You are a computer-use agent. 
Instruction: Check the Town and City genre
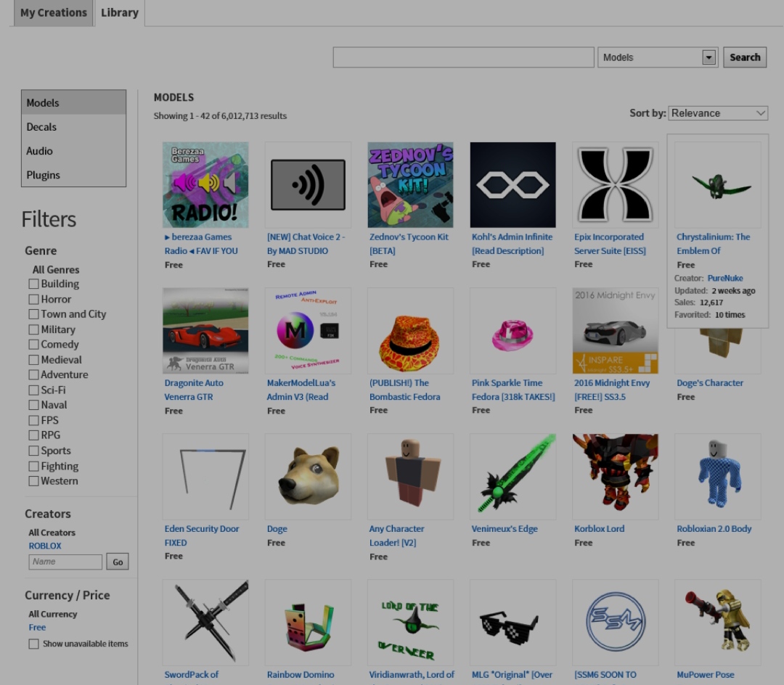point(33,314)
